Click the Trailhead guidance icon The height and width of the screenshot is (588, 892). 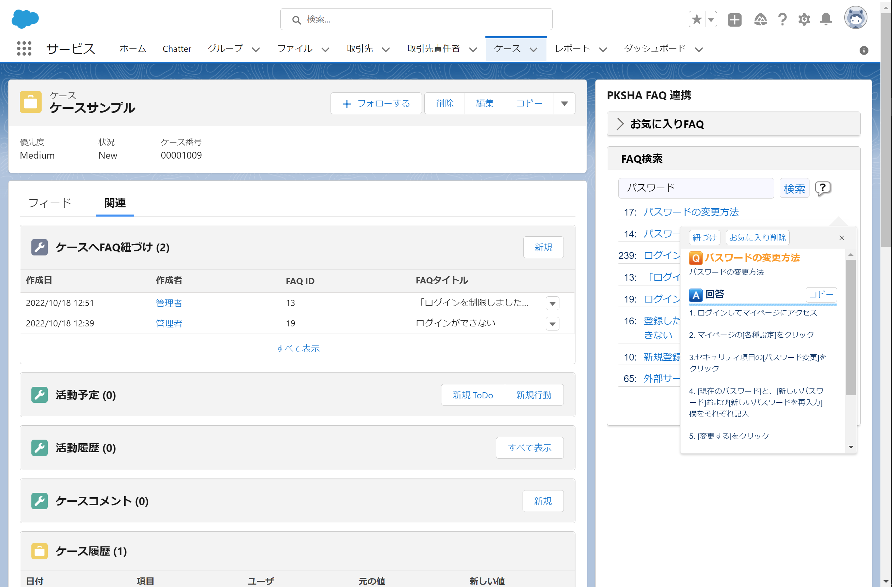[x=760, y=19]
